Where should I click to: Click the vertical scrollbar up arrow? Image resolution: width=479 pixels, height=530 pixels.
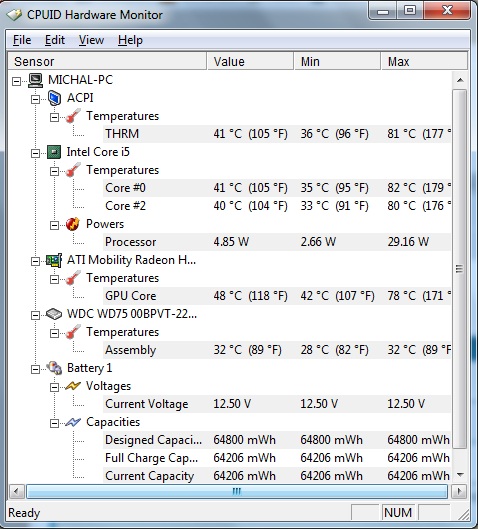pos(460,80)
